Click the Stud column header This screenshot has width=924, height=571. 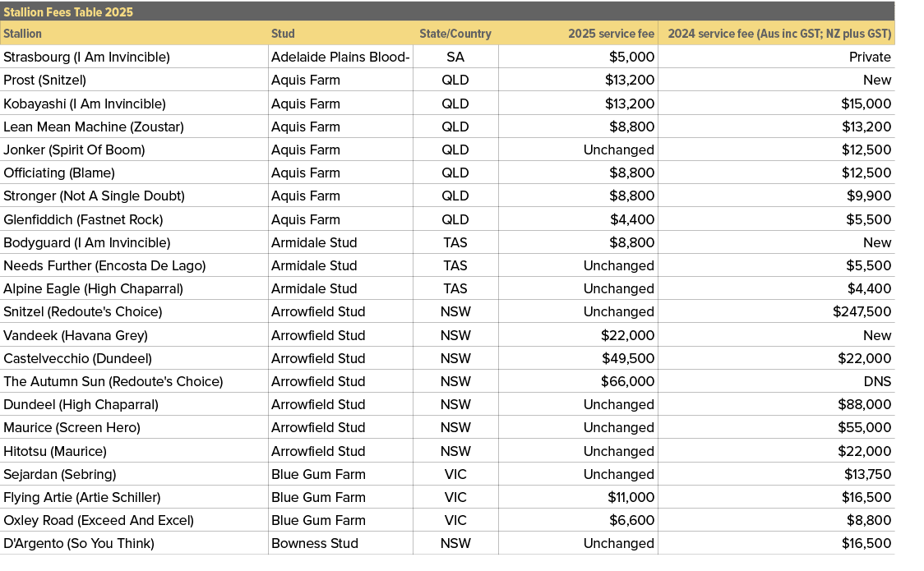coord(283,34)
